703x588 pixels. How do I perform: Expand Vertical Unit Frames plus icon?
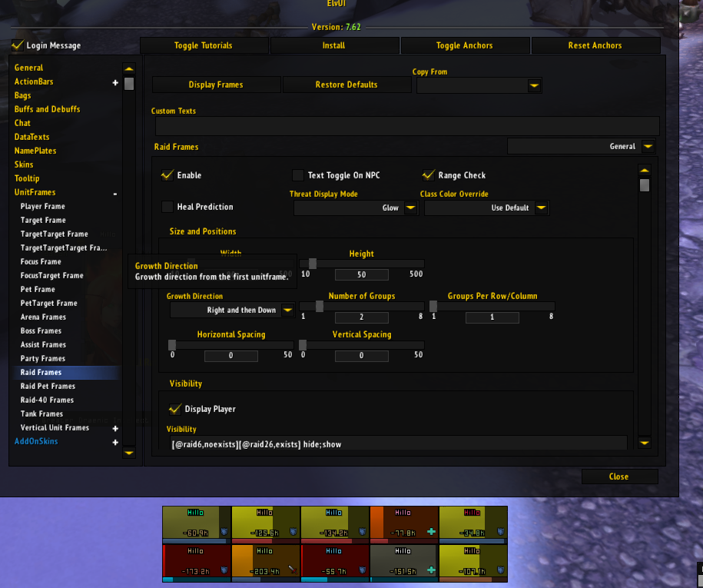[x=115, y=428]
